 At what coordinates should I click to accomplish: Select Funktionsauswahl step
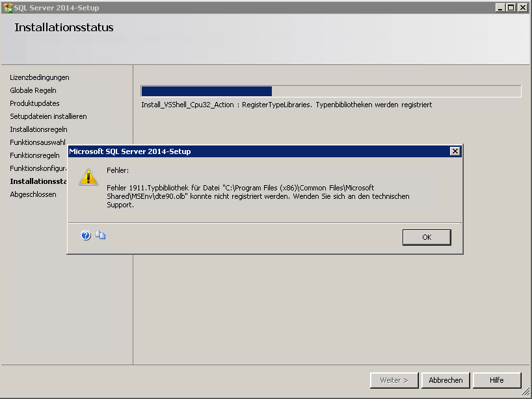point(37,142)
